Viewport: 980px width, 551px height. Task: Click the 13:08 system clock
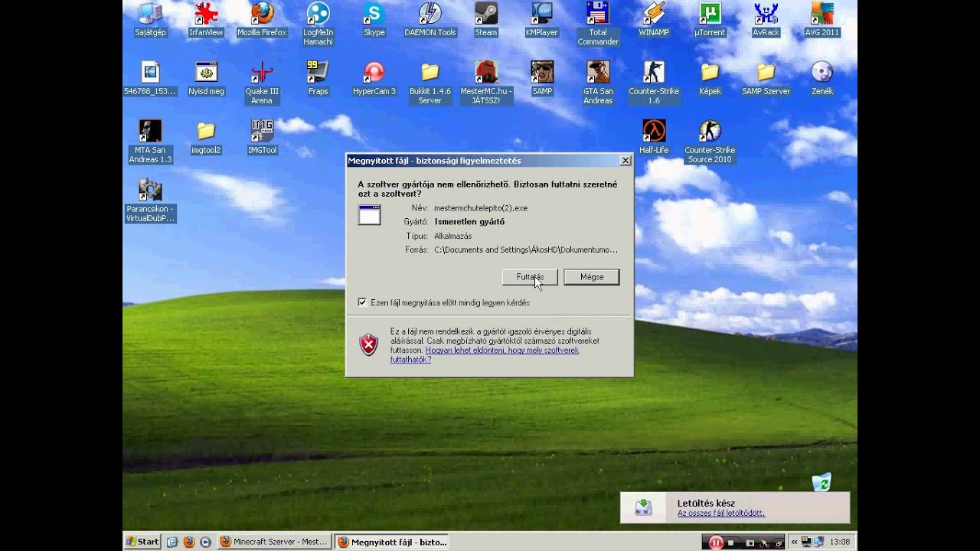click(x=840, y=542)
